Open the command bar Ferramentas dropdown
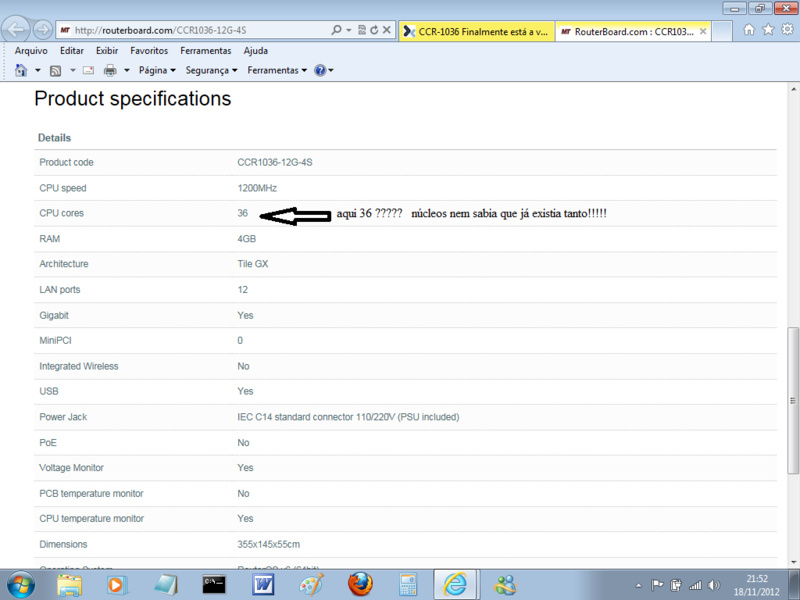This screenshot has width=800, height=600. point(277,70)
